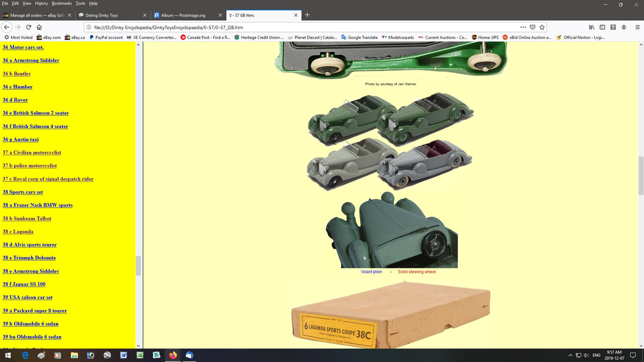Screen dimensions: 644x362
Task: Open the Help menu
Action: (93, 4)
